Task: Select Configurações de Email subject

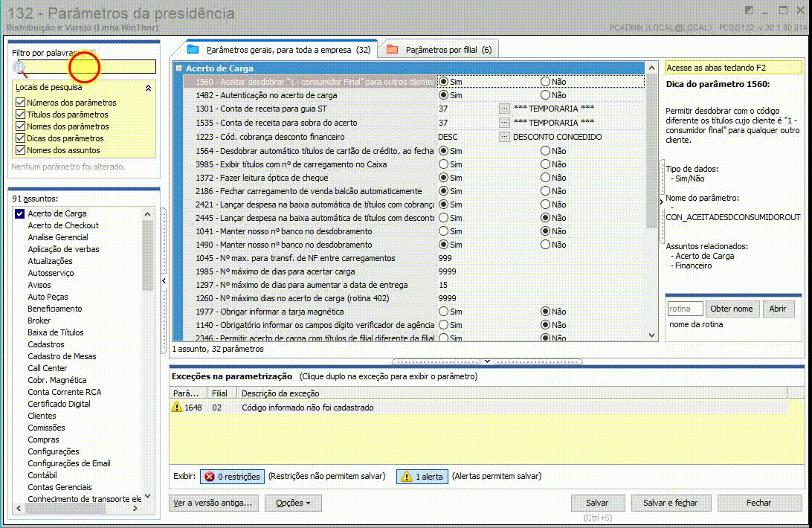Action: click(x=69, y=464)
